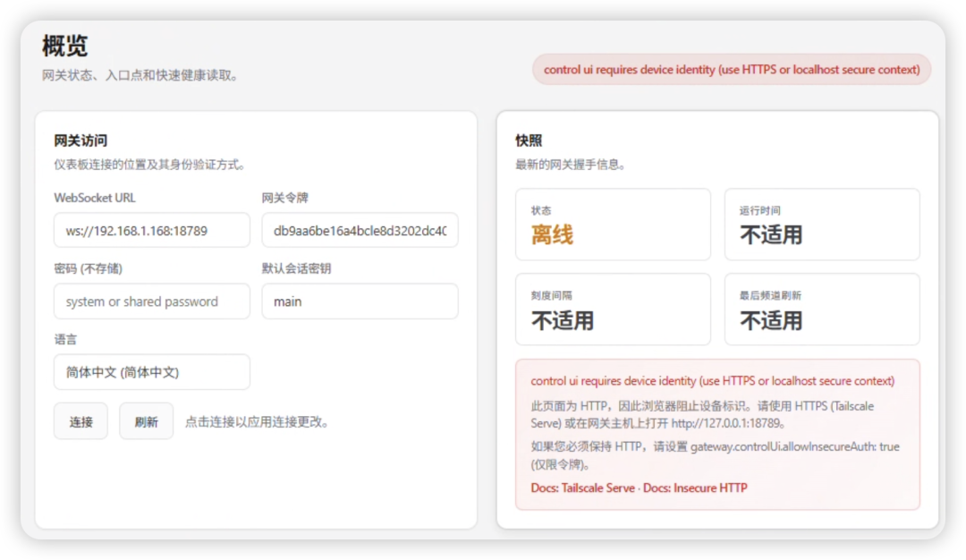
Task: Focus the 网关令牌 gateway token field
Action: (x=359, y=230)
